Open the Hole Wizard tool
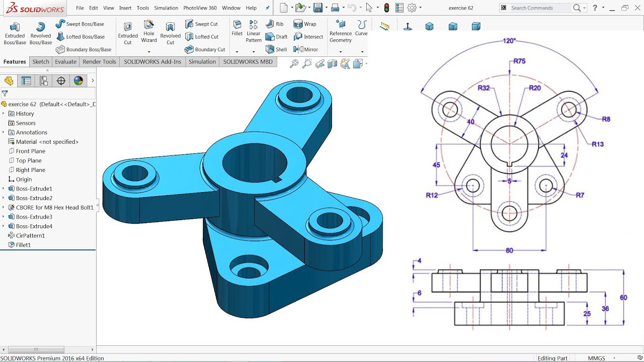This screenshot has width=644, height=362. coord(149,31)
